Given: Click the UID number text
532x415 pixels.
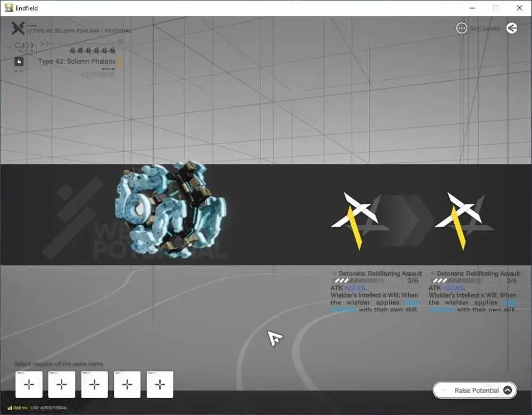Looking at the screenshot, I should pos(48,408).
